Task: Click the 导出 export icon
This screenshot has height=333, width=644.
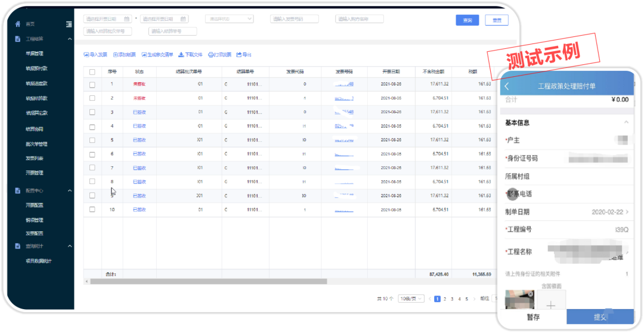Action: [239, 55]
